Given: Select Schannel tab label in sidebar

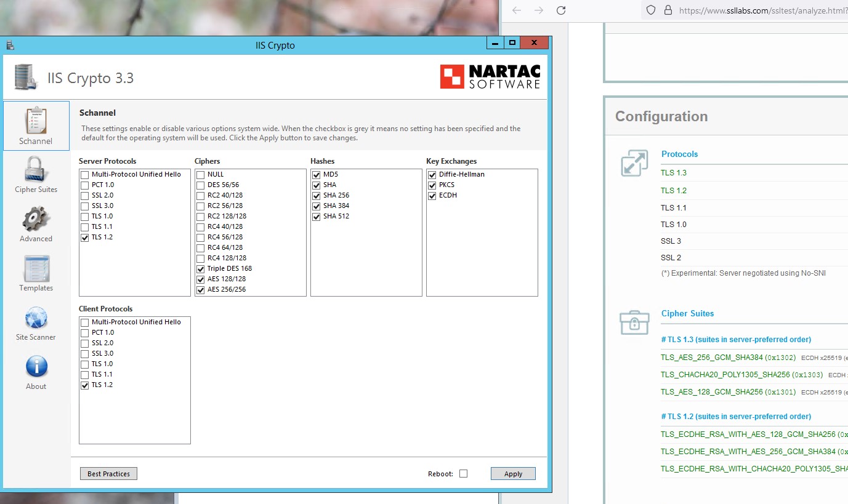Looking at the screenshot, I should tap(36, 141).
